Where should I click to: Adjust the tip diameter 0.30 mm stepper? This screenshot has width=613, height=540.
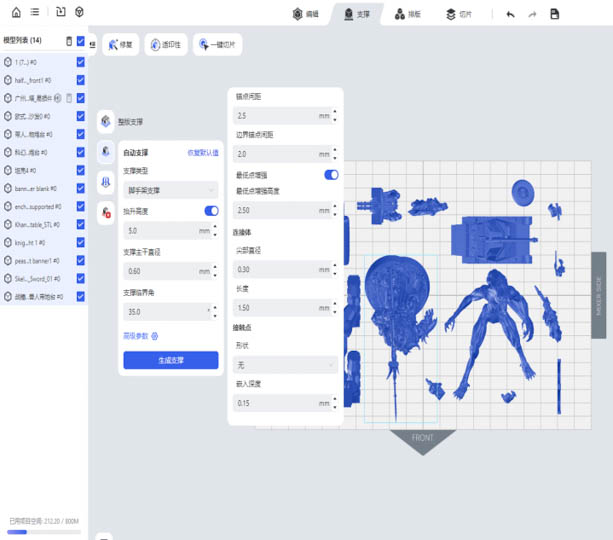pos(335,269)
